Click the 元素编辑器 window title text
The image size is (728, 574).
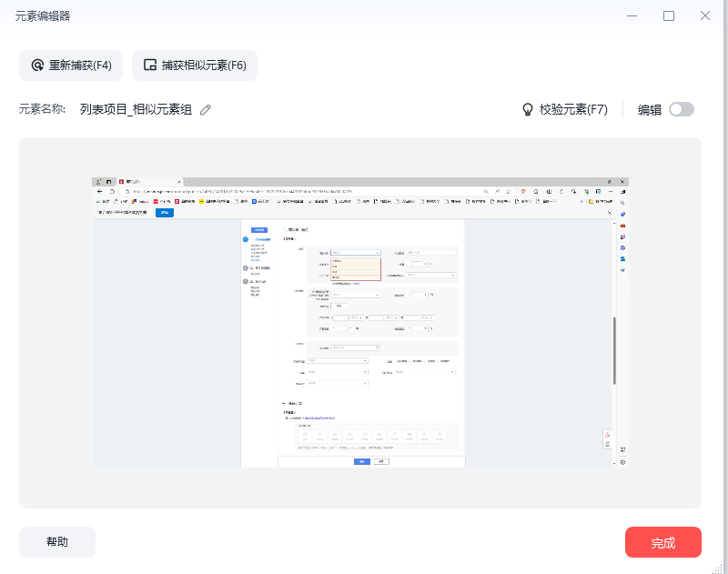pos(43,15)
